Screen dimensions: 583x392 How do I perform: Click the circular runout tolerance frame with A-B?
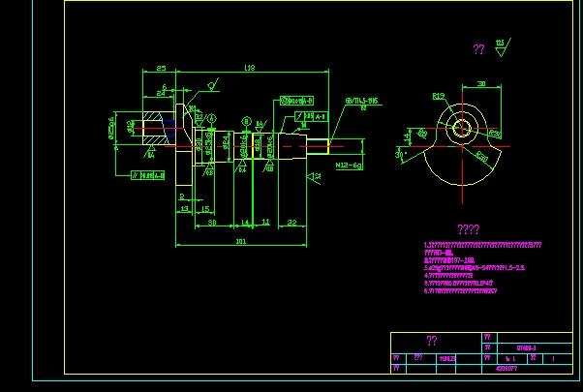tap(311, 117)
